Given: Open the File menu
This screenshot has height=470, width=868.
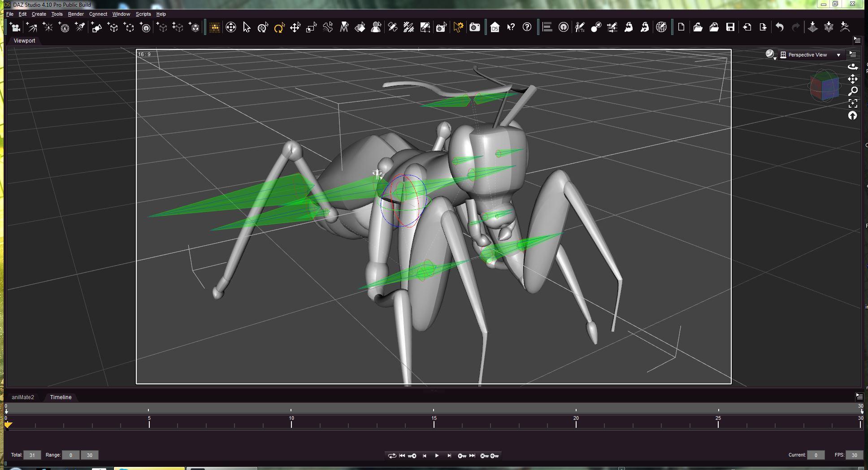Looking at the screenshot, I should [10, 14].
